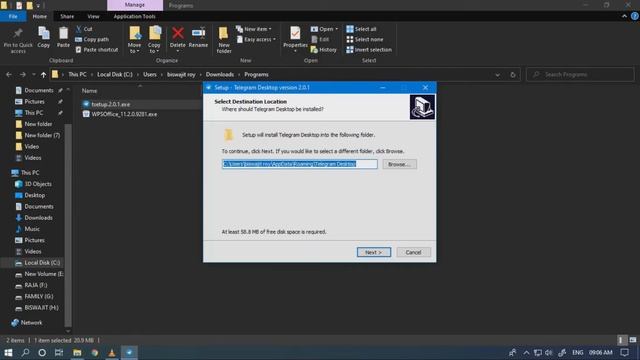Click Browse button in setup dialog
Screen dimensions: 640x360
pos(400,164)
